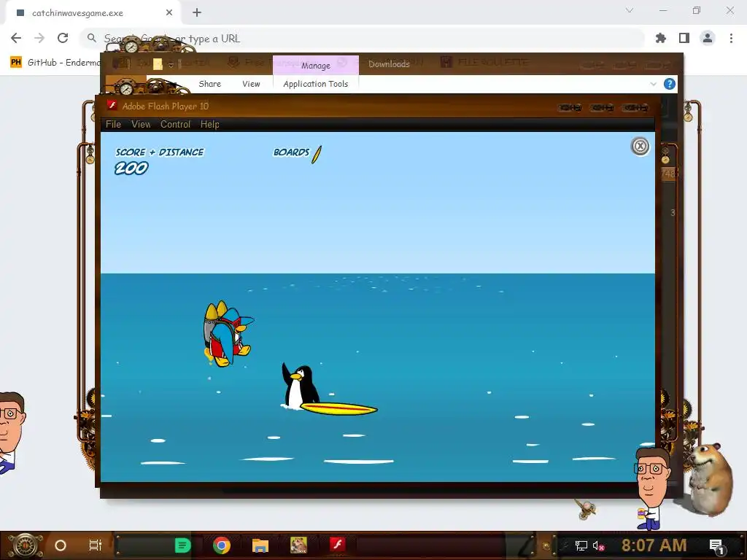Click the 8:07 AM clock
Viewport: 747px width, 560px height.
point(654,545)
